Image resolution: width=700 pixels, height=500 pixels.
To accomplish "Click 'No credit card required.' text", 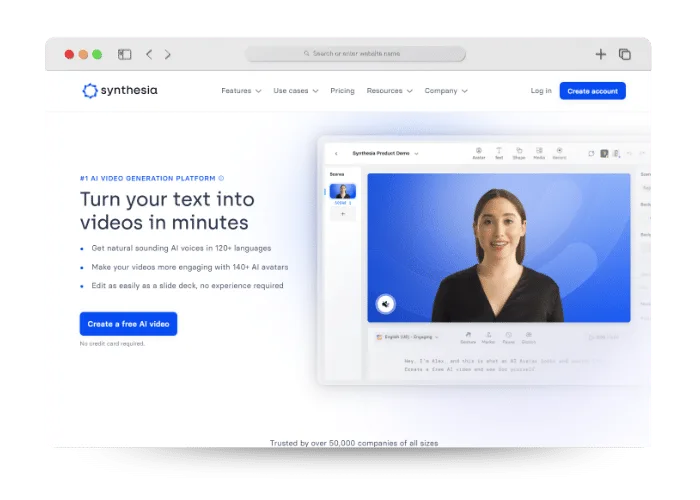I will tap(112, 343).
